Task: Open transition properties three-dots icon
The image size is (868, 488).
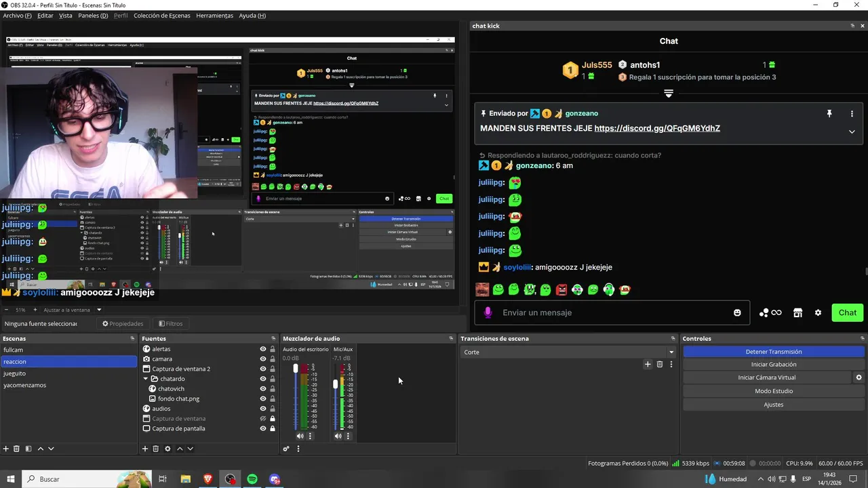Action: (x=671, y=364)
